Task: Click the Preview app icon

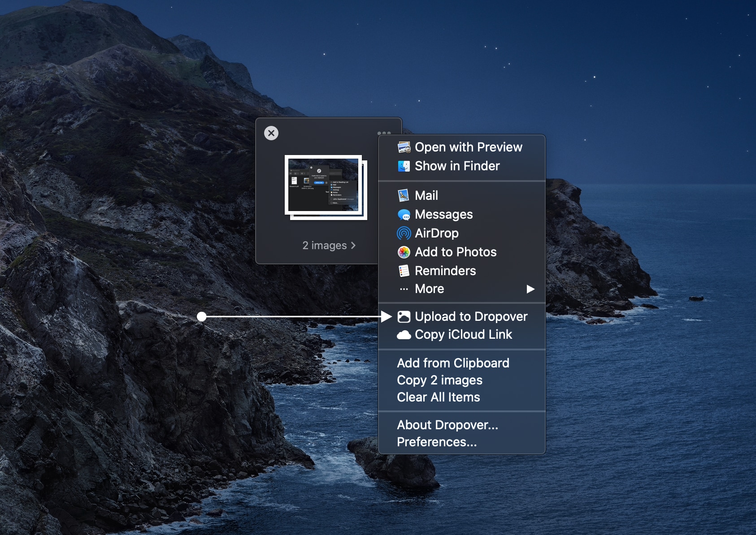Action: coord(404,147)
